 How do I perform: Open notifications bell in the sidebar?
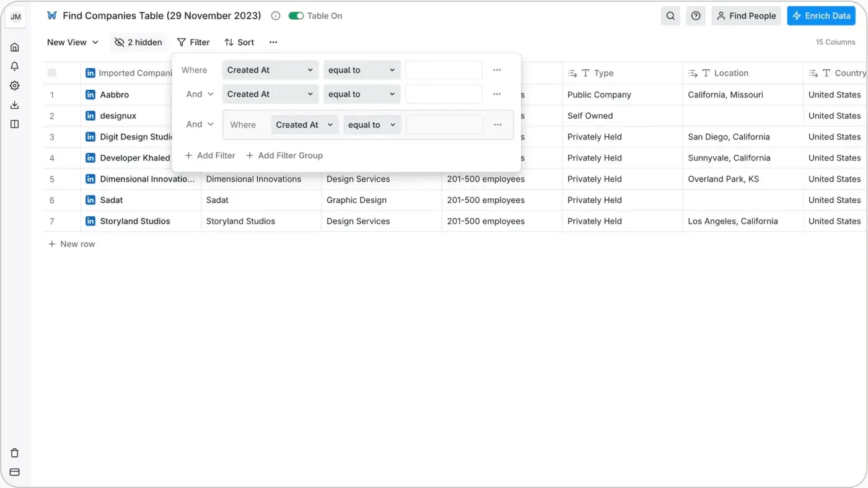[x=15, y=66]
